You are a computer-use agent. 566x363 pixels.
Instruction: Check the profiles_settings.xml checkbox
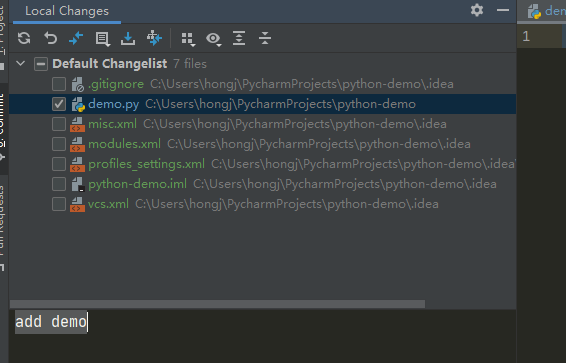coord(59,164)
